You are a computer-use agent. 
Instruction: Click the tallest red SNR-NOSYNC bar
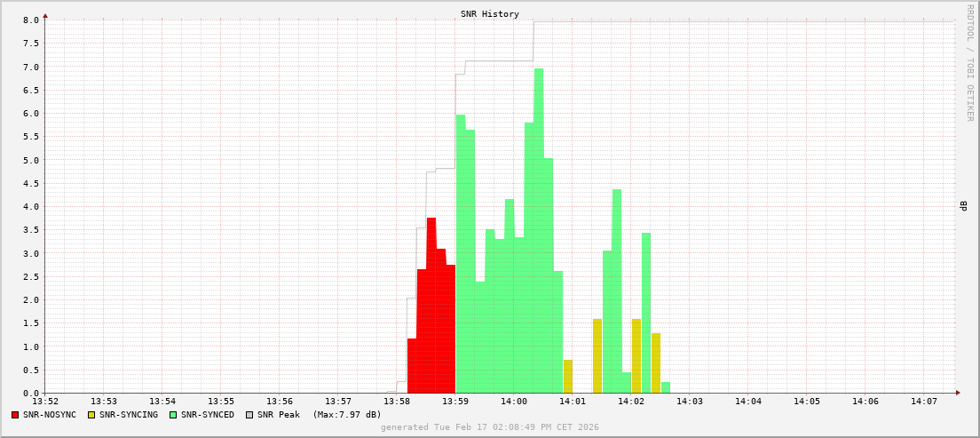[431, 305]
